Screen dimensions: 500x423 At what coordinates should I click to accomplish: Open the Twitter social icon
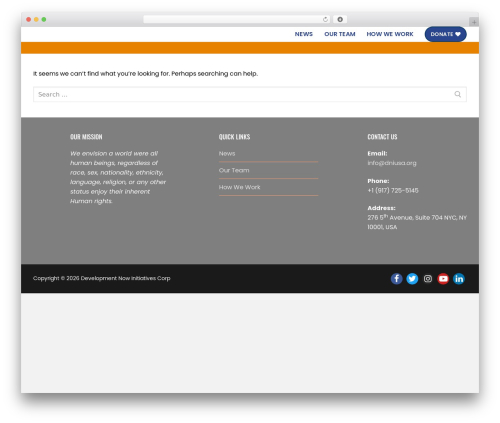pos(412,279)
